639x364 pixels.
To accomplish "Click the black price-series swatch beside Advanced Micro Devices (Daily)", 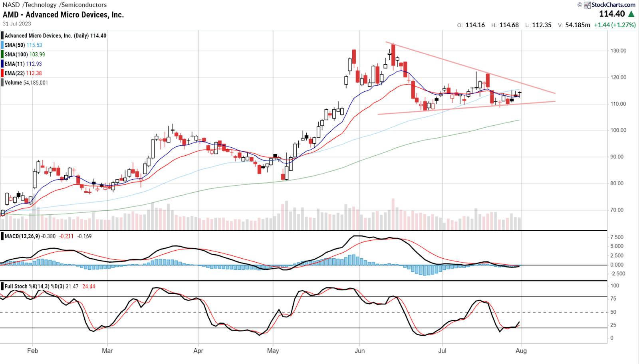I will coord(2,36).
